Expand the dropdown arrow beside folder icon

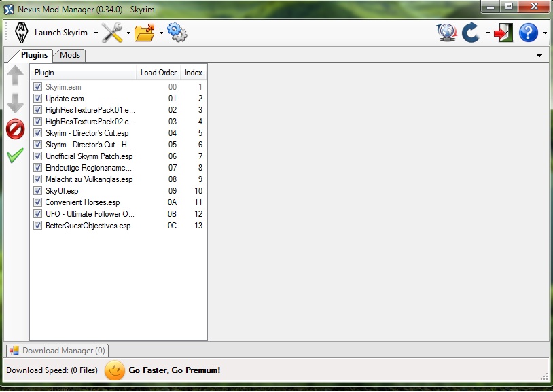coord(161,33)
